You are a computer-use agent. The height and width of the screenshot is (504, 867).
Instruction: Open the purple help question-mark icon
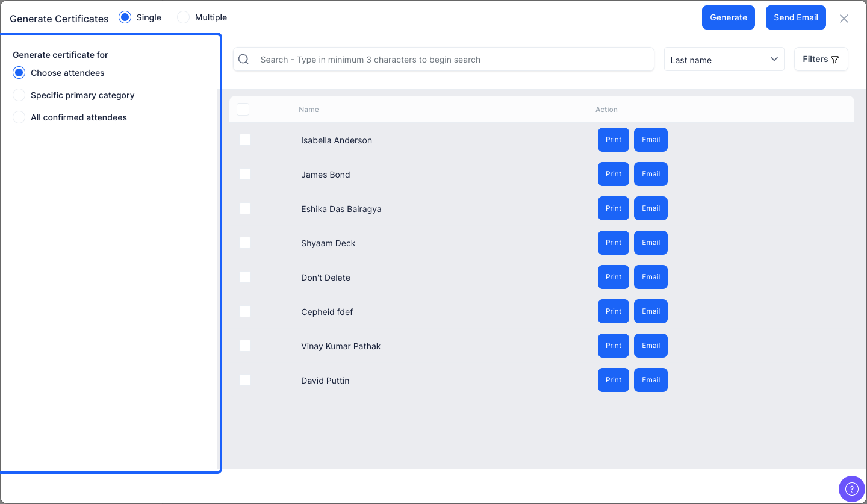click(851, 488)
